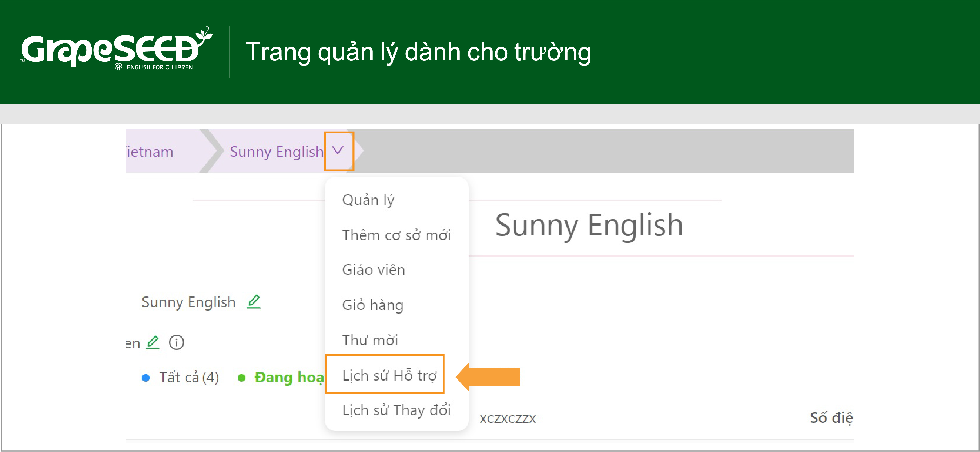Select Giỏ hàng menu item
980x452 pixels.
point(373,305)
